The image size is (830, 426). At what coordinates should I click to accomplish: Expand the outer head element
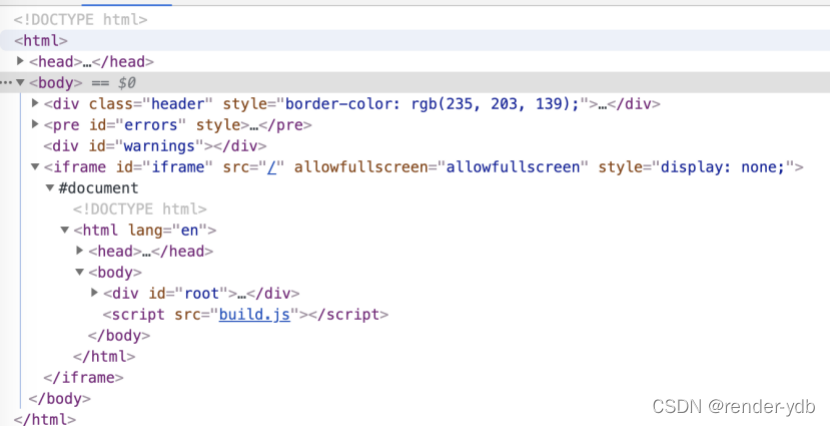tap(20, 61)
